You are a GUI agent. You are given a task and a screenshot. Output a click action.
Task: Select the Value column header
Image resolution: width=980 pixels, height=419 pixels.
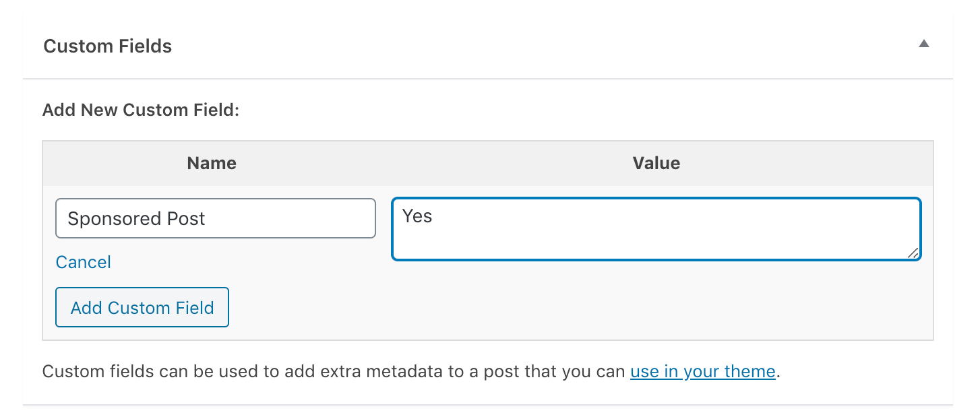tap(656, 163)
